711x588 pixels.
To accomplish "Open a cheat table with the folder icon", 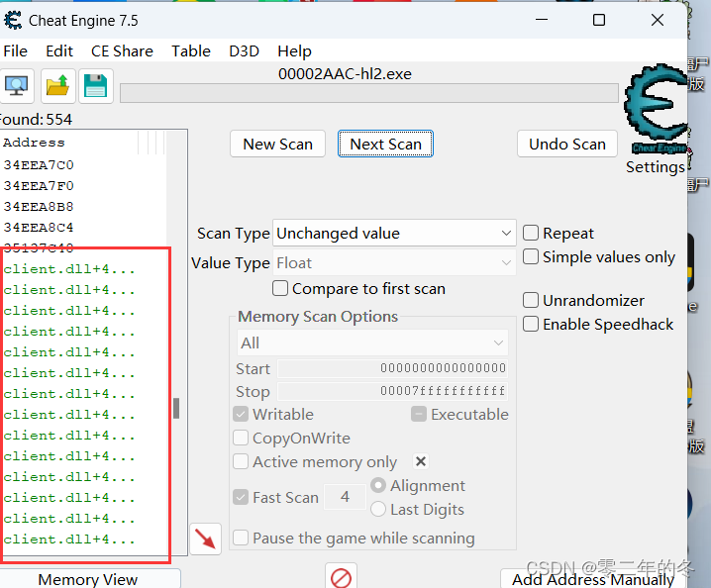I will [58, 86].
